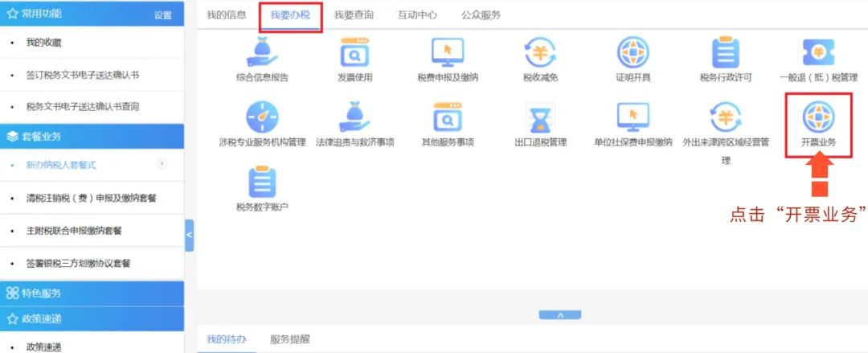Switch to the 我的信息 tab
This screenshot has width=868, height=353.
[227, 15]
